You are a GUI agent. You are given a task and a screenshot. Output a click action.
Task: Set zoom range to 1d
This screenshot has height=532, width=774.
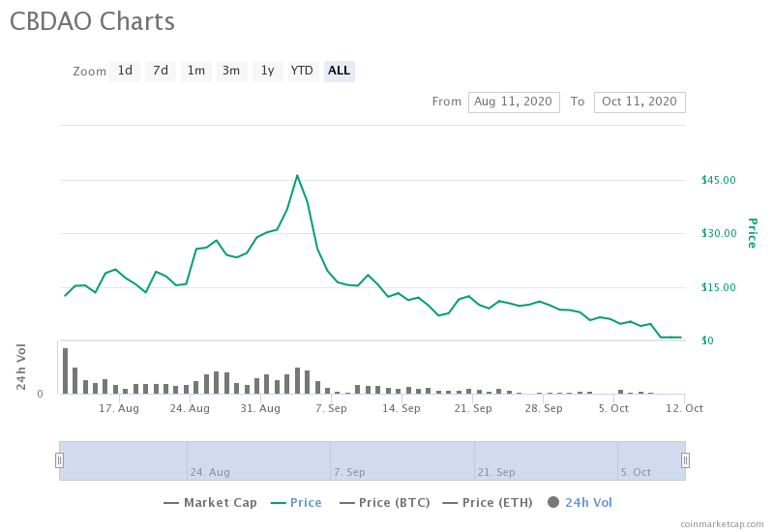point(125,71)
